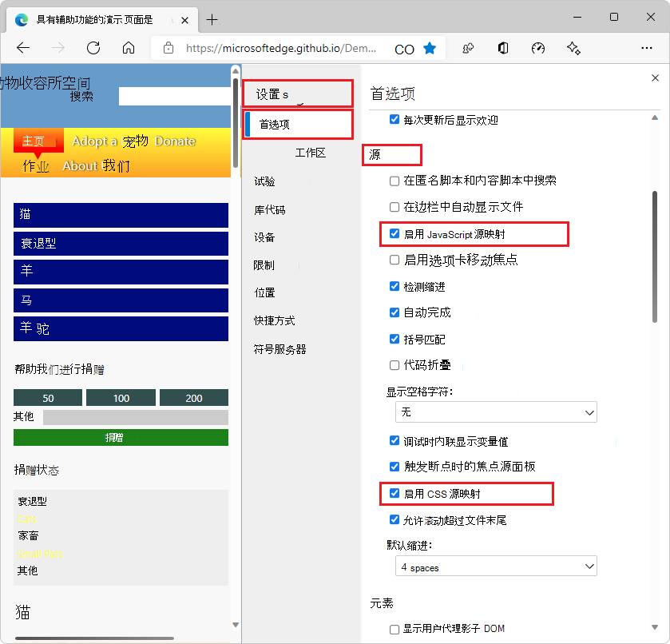Open the sidebar split view icon
Screen dimensions: 670x644
503,48
